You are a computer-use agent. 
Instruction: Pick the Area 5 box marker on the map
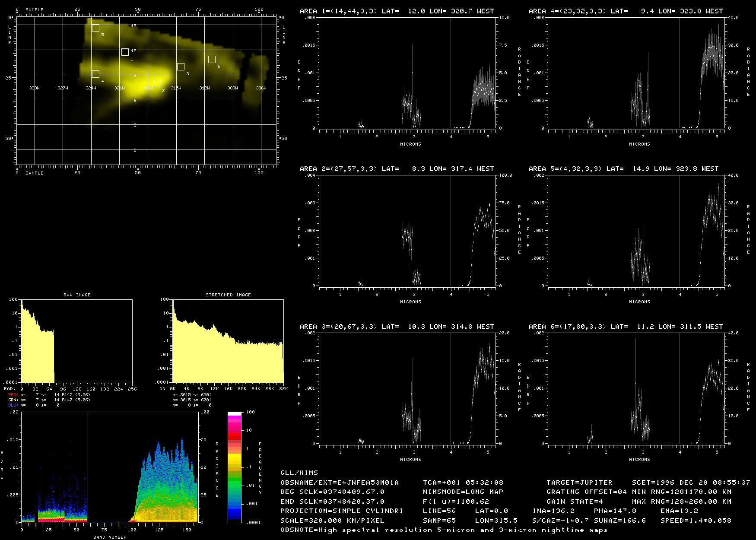[95, 28]
